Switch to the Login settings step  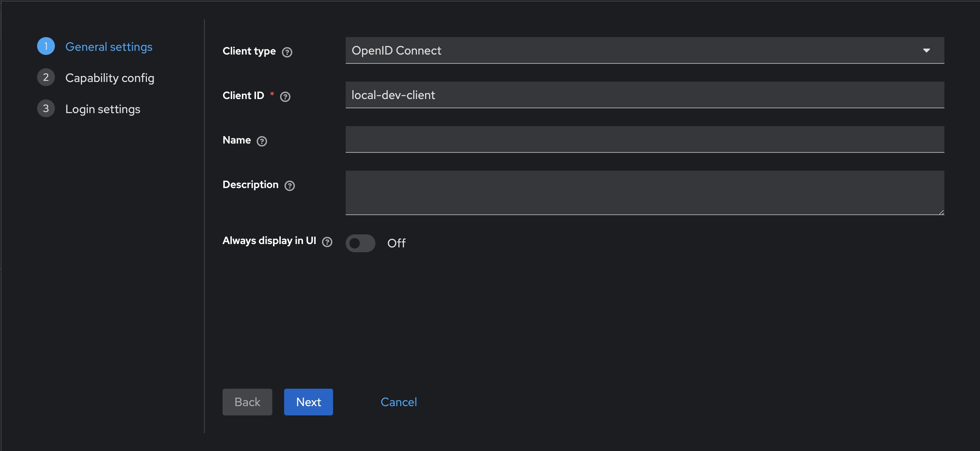(x=103, y=109)
